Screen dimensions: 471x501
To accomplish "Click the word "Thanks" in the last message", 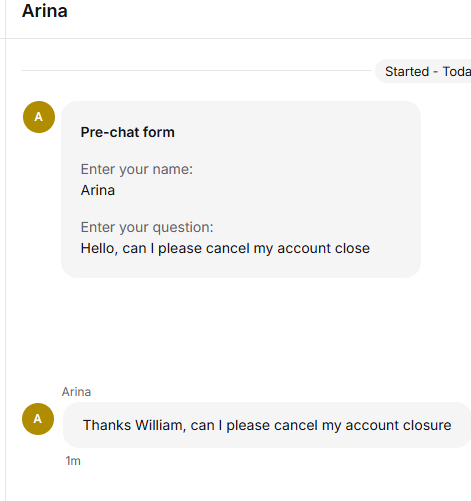I will 107,426.
